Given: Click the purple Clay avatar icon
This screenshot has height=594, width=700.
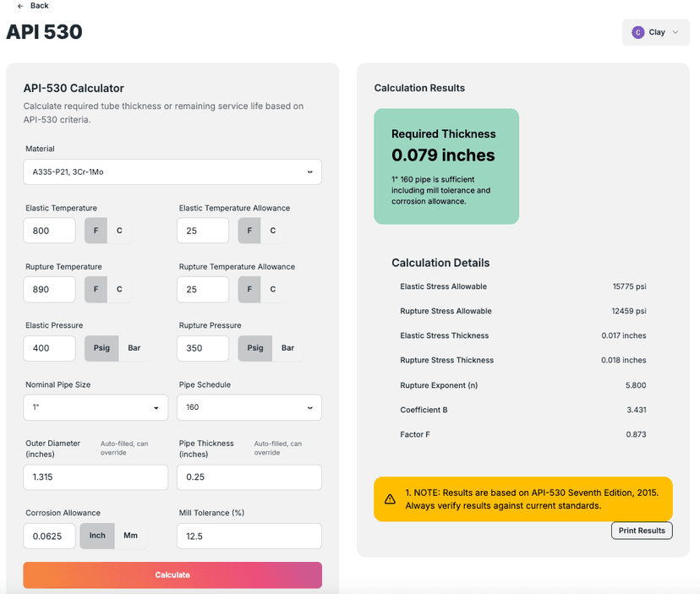Looking at the screenshot, I should click(x=638, y=32).
